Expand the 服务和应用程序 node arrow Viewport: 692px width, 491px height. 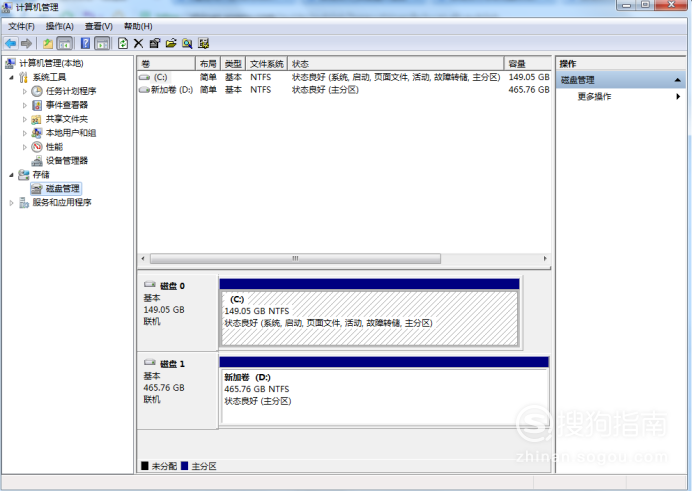[x=11, y=203]
